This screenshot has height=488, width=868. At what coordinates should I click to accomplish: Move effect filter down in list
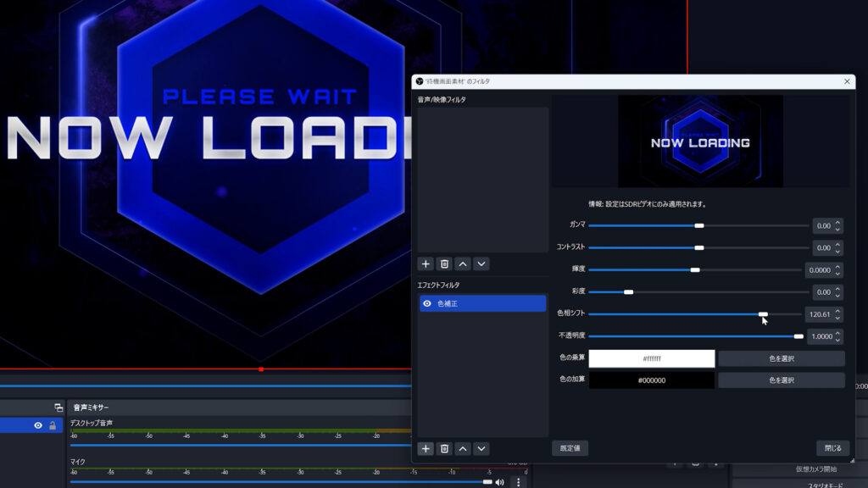pyautogui.click(x=481, y=448)
